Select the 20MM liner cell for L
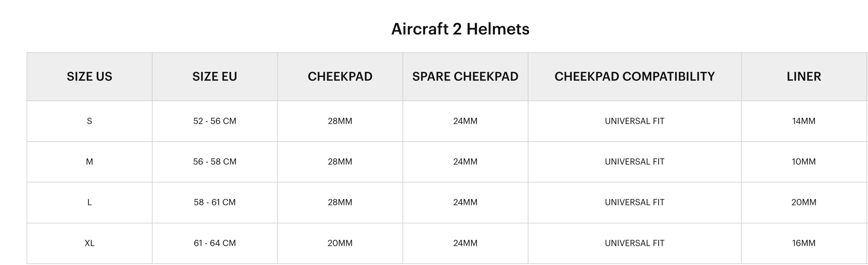Viewport: 868px width, 265px height. point(804,203)
